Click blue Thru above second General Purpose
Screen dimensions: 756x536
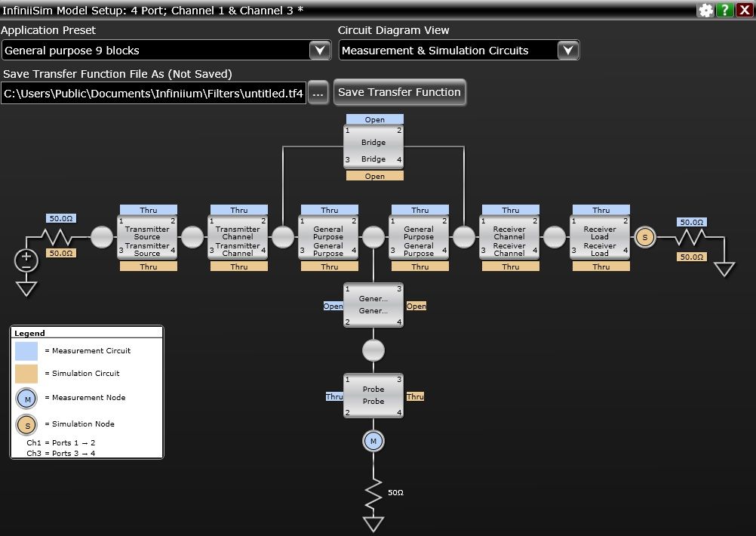click(420, 209)
